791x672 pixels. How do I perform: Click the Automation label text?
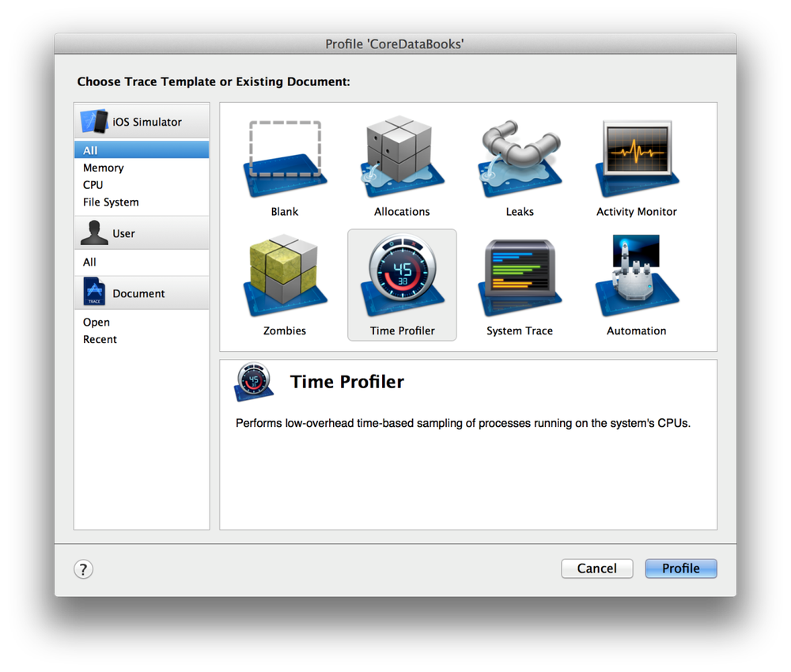tap(637, 330)
